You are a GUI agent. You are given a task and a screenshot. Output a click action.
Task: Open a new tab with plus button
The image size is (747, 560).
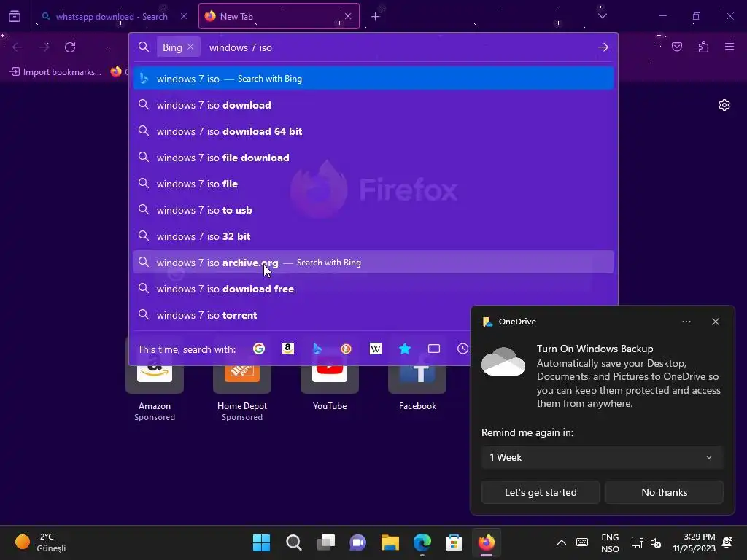[376, 17]
